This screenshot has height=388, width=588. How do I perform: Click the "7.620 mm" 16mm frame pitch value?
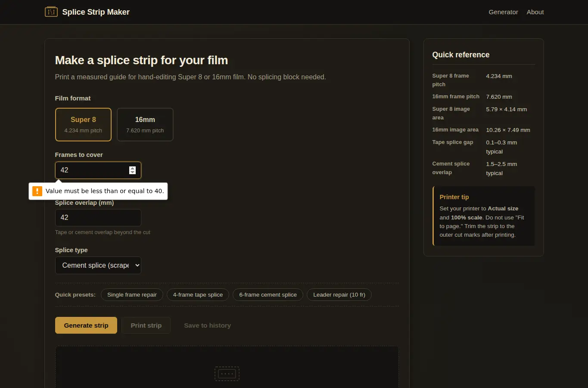click(499, 97)
